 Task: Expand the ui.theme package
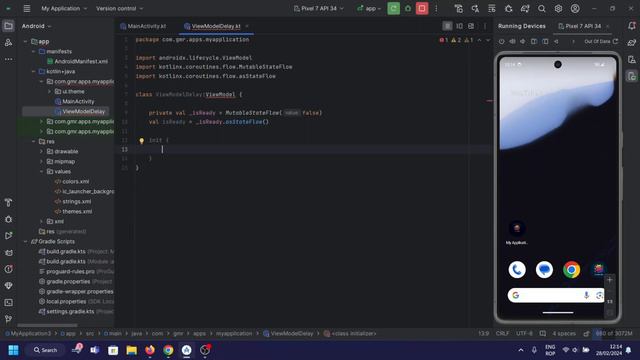pyautogui.click(x=49, y=91)
